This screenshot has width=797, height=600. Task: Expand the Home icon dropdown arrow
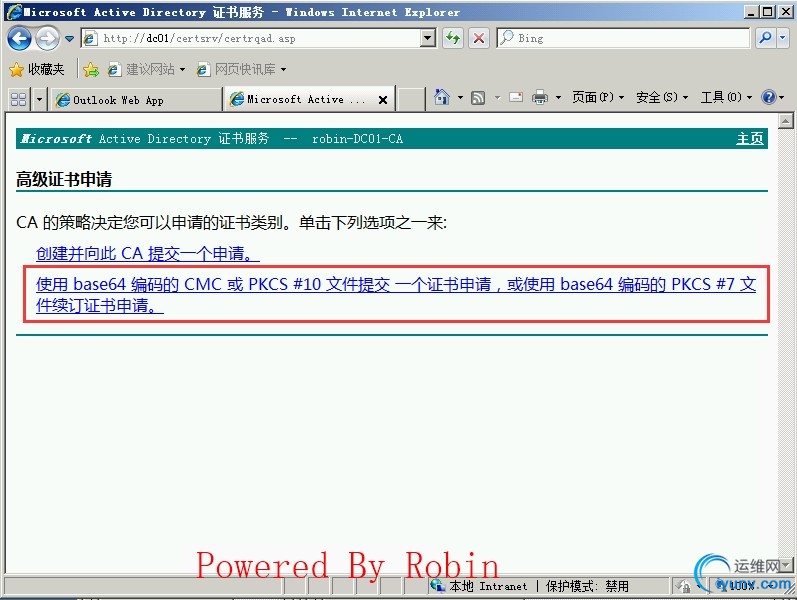(x=461, y=98)
